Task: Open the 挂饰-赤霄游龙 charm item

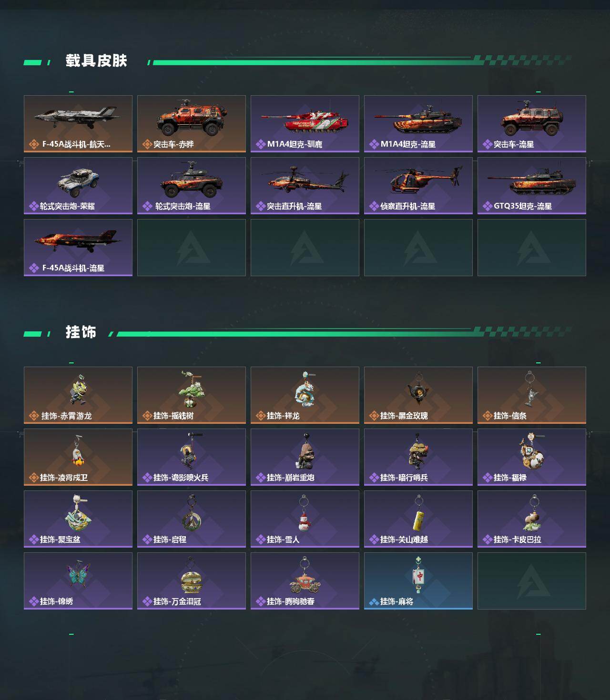Action: point(78,395)
